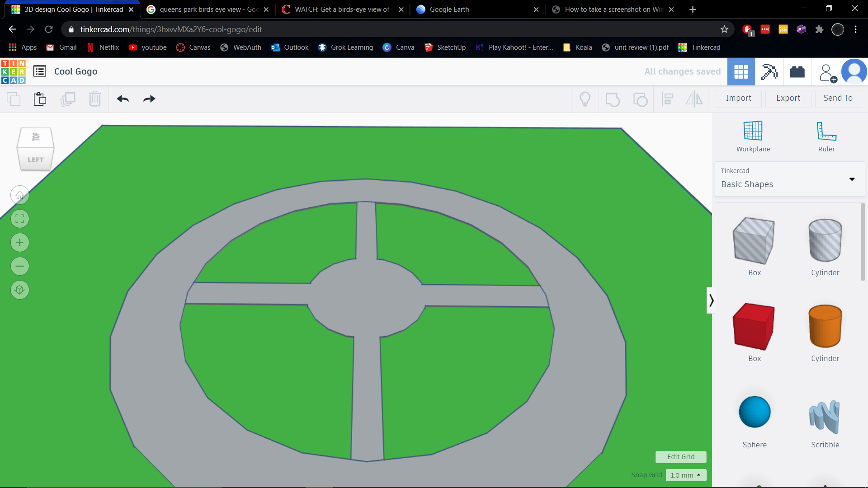The height and width of the screenshot is (488, 868).
Task: Switch to Google Earth tab
Action: pyautogui.click(x=477, y=9)
